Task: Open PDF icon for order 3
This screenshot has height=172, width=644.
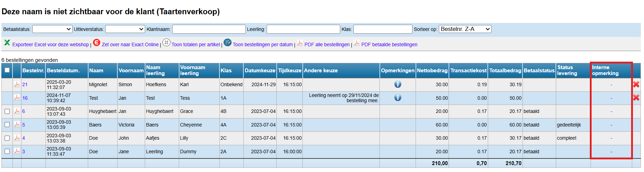Action: [x=17, y=151]
